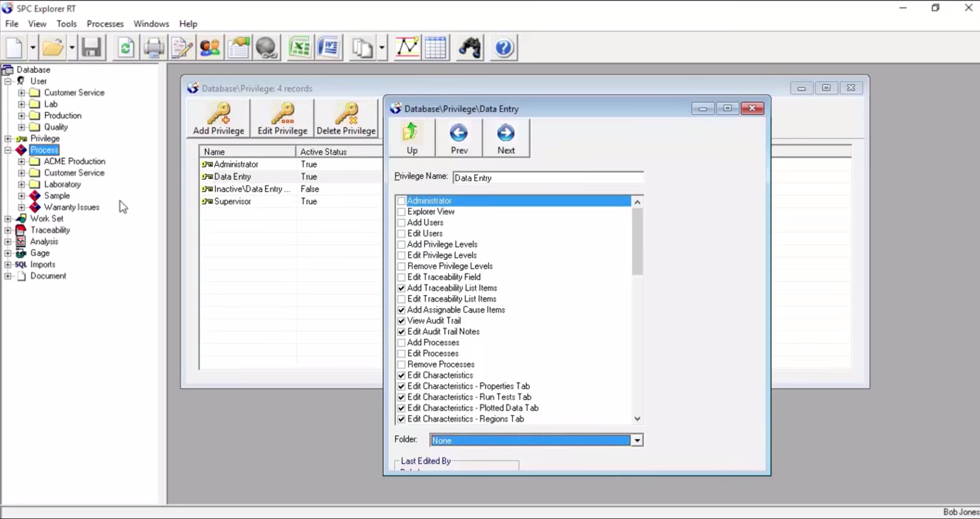Export to Word with the Word toolbar icon
Image resolution: width=980 pixels, height=519 pixels.
[x=329, y=47]
